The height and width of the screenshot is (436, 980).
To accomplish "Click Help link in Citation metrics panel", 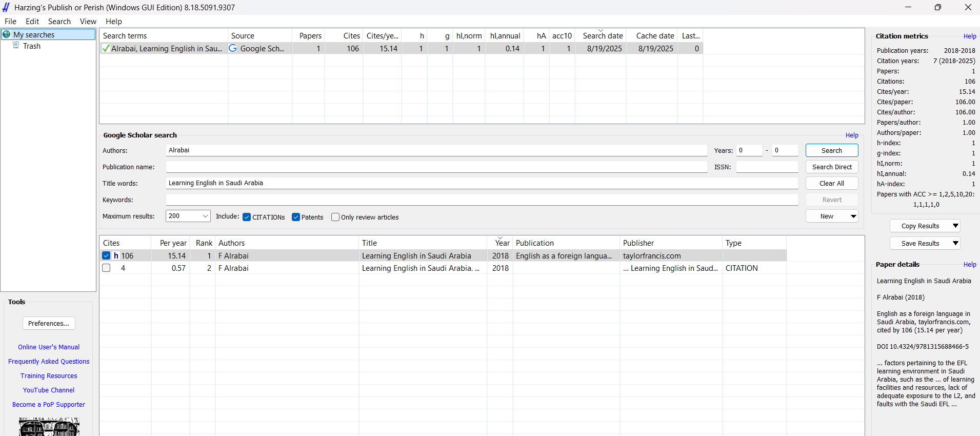I will tap(970, 36).
